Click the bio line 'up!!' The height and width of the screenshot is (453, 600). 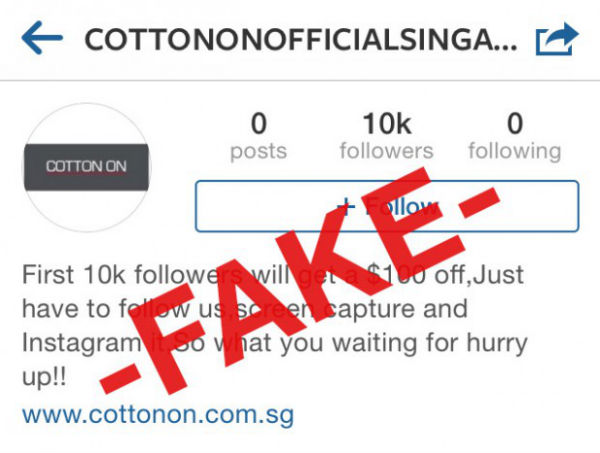tap(44, 377)
